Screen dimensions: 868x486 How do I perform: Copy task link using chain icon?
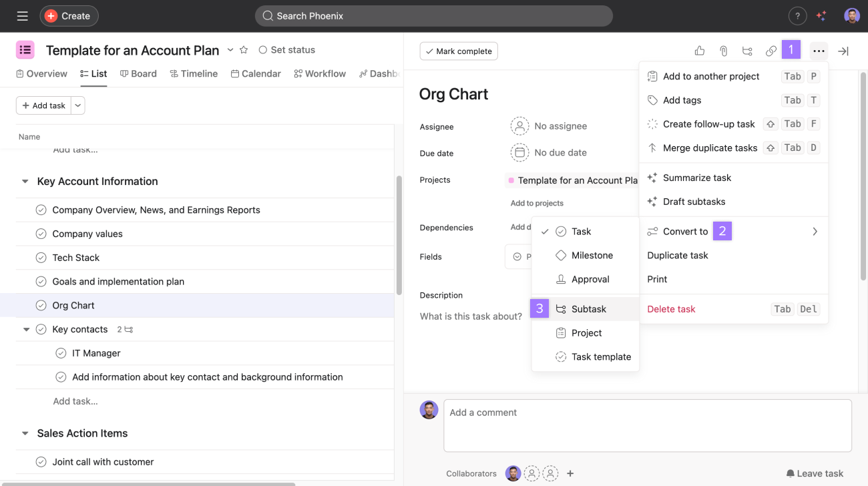(771, 51)
